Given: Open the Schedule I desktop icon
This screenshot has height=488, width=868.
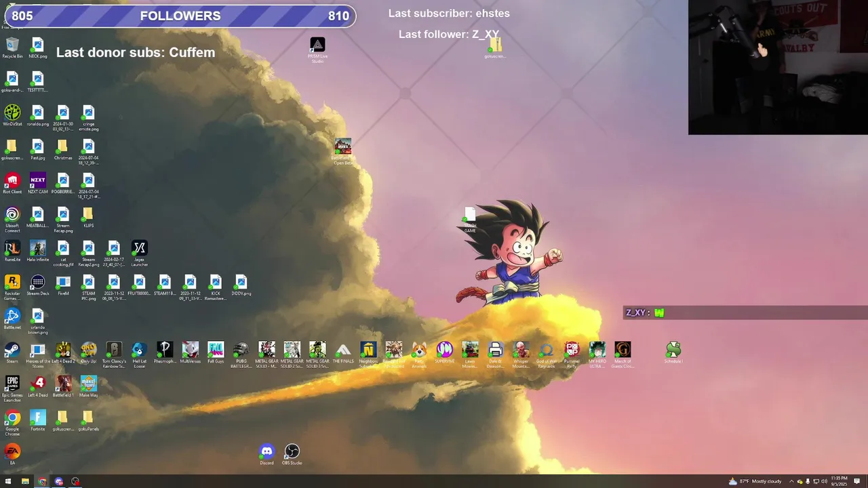Looking at the screenshot, I should click(673, 352).
